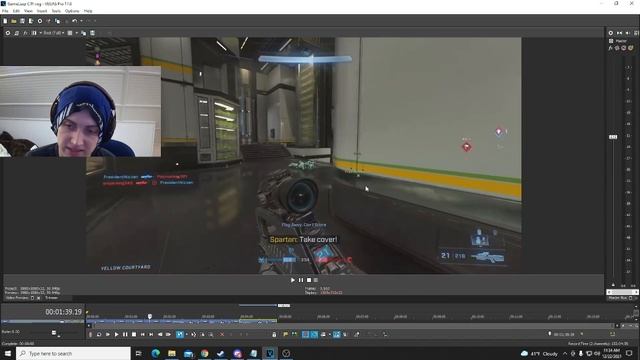Open the Tools menu
The height and width of the screenshot is (360, 640).
tap(56, 11)
